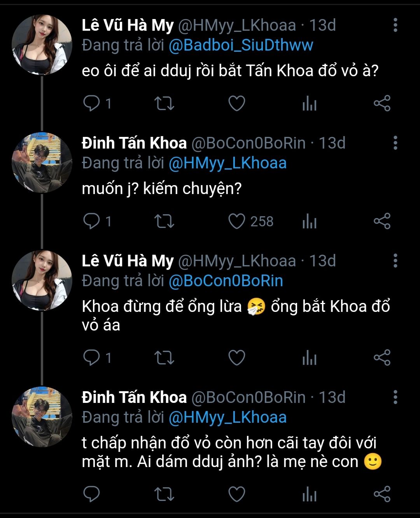Open Đinh Tấn Khoa's avatar on second tweet

(42, 163)
